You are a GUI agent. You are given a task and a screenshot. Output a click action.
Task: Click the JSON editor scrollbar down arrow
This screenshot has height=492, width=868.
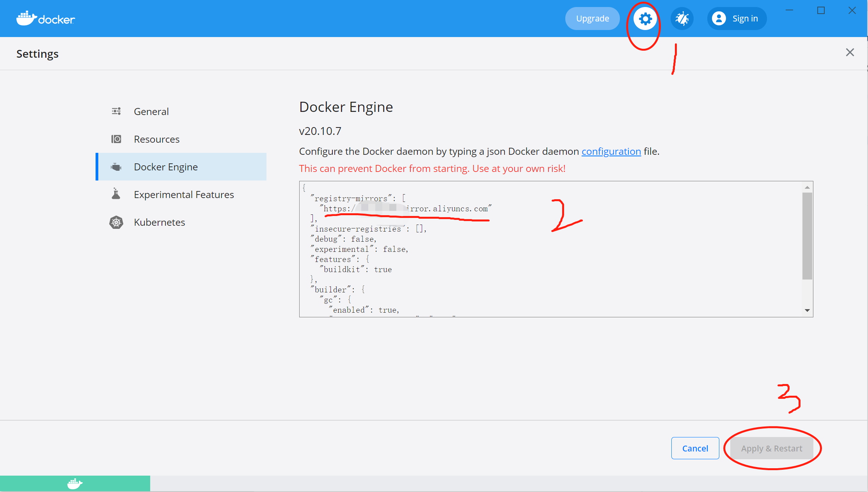[x=807, y=310]
